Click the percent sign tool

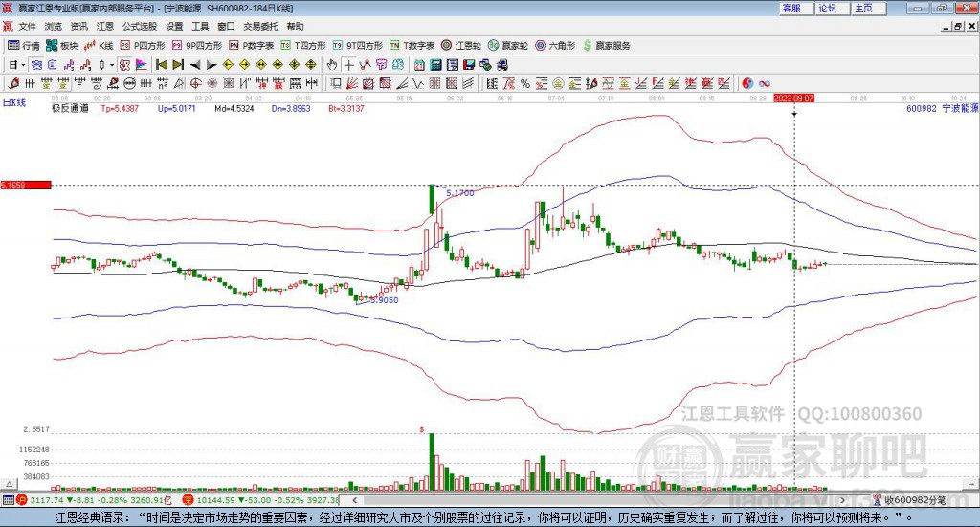tap(525, 83)
